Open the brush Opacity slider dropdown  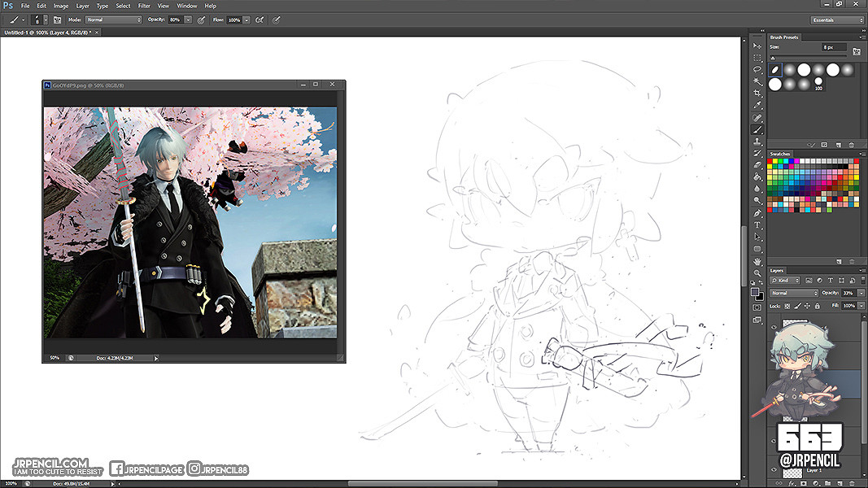(188, 20)
